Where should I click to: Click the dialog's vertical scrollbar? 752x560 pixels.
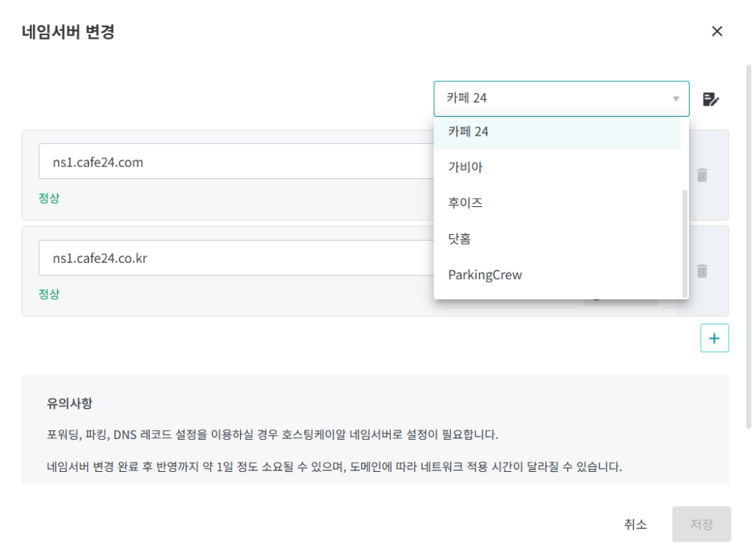[x=748, y=242]
